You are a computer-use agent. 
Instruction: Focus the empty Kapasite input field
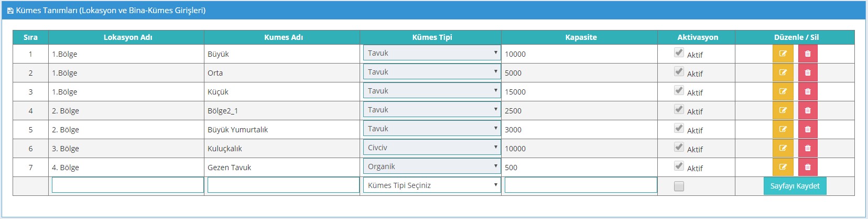coord(580,185)
